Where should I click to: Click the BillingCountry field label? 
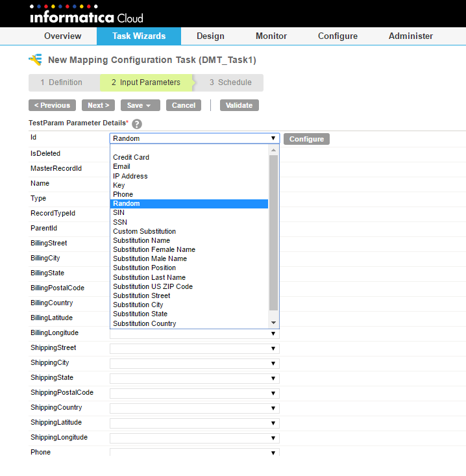(x=52, y=303)
